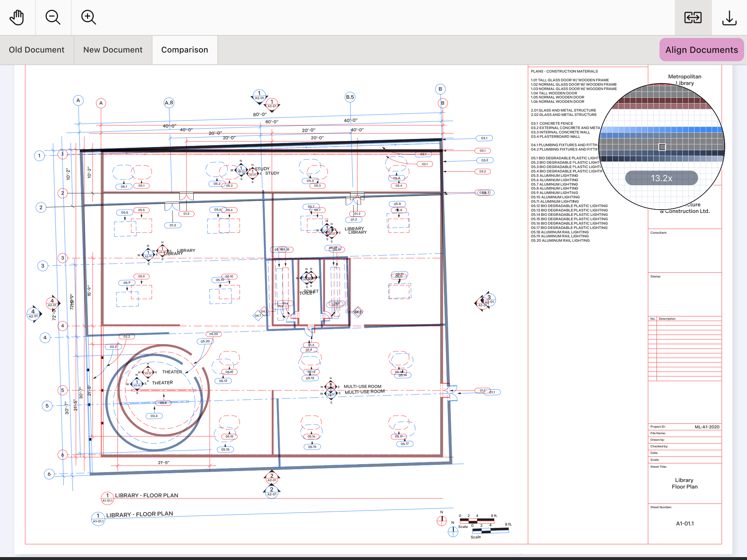
Task: Click the magnifier loupe center square
Action: [x=662, y=147]
